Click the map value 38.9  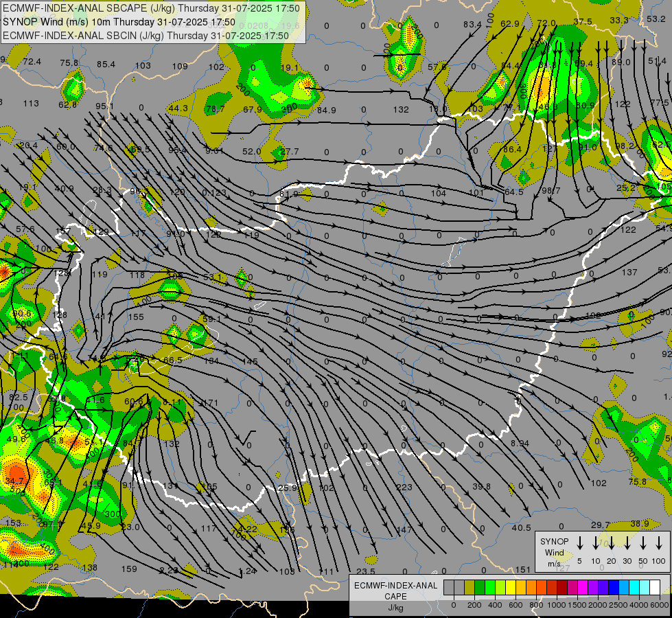pos(640,524)
